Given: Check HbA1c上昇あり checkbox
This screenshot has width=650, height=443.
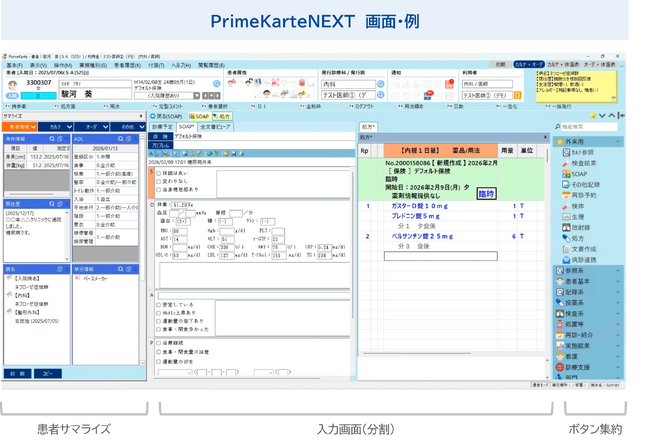Looking at the screenshot, I should click(158, 313).
